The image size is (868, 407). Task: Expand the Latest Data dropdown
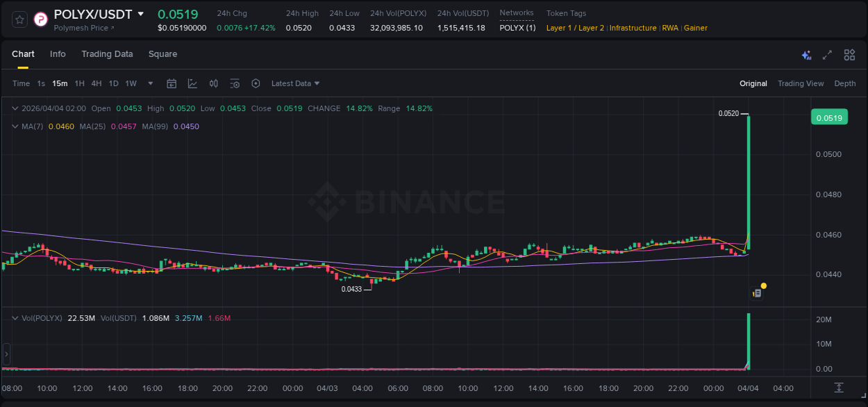[295, 83]
